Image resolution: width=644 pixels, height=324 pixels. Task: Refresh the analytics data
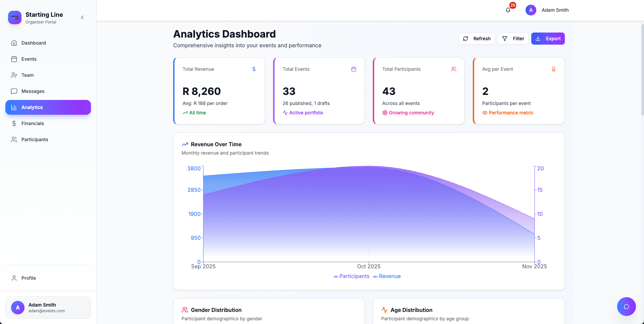(477, 38)
